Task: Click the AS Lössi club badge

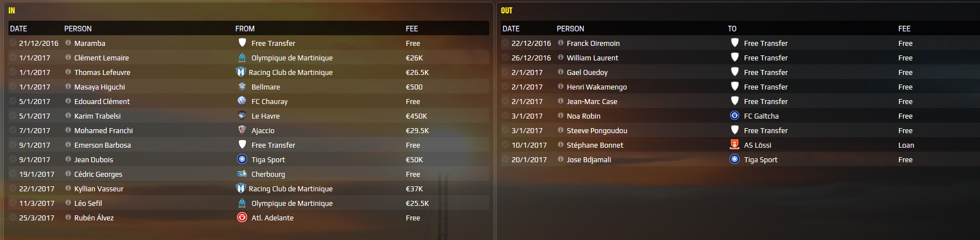Action: pyautogui.click(x=735, y=145)
